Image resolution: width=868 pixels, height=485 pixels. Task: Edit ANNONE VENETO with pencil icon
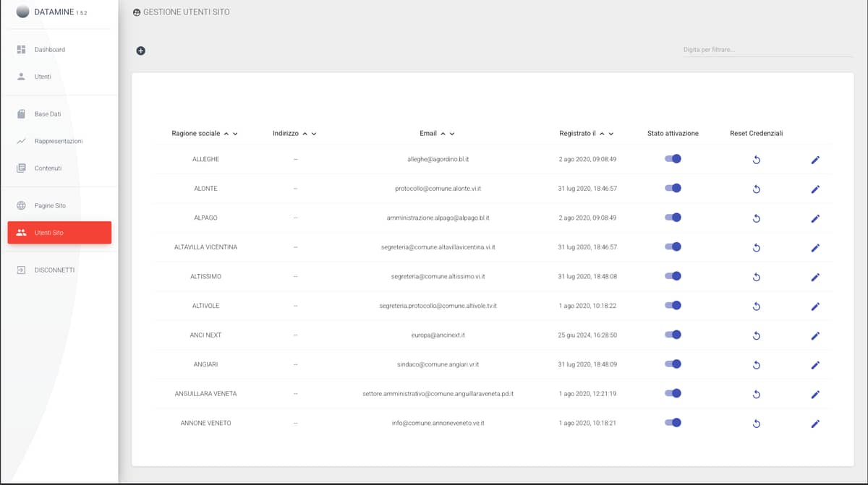pyautogui.click(x=815, y=424)
